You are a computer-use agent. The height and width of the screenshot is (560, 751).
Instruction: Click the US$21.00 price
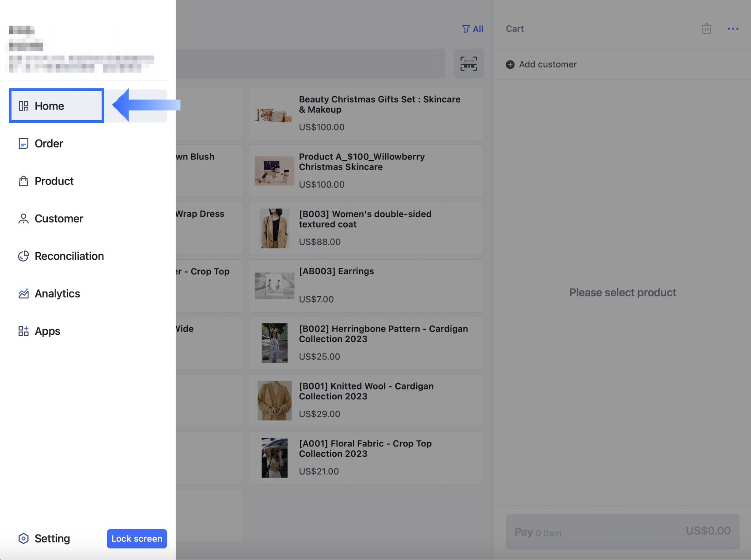click(319, 472)
